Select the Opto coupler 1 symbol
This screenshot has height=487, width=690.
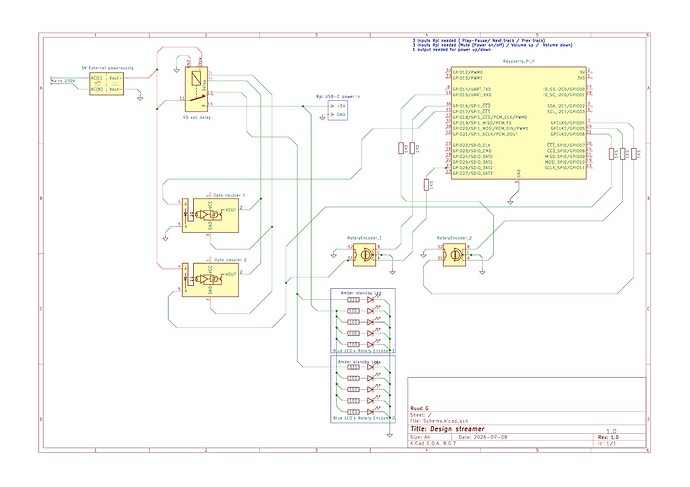[210, 215]
